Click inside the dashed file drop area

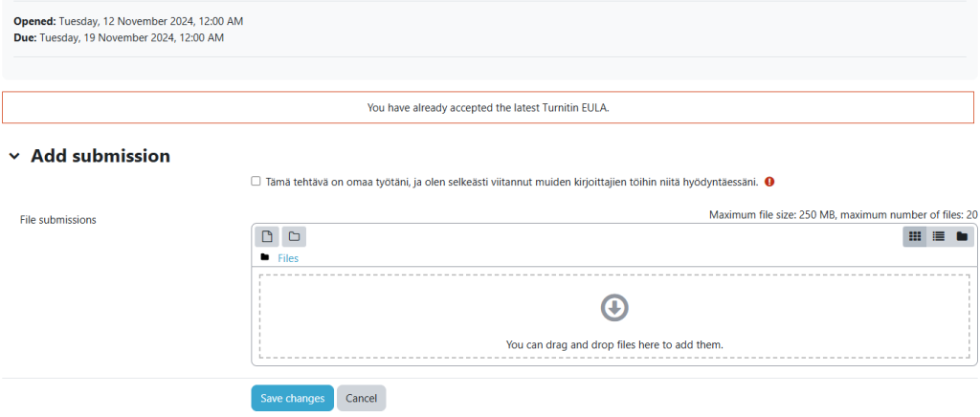coord(614,316)
